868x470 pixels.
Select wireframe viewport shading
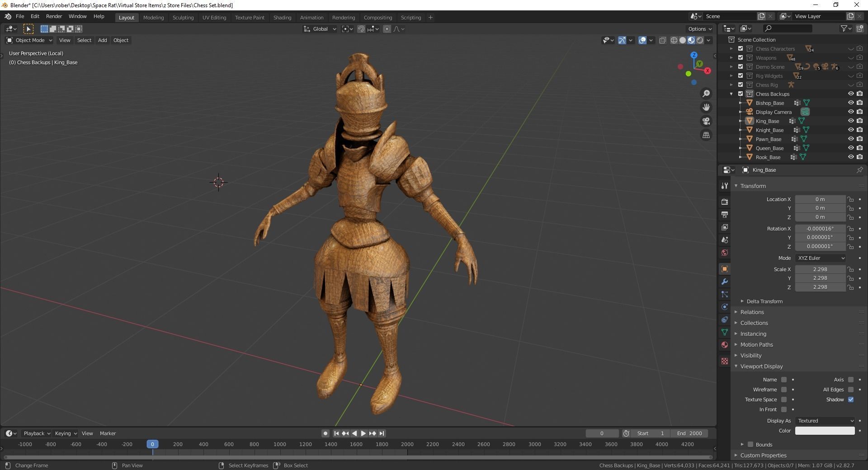pos(674,40)
